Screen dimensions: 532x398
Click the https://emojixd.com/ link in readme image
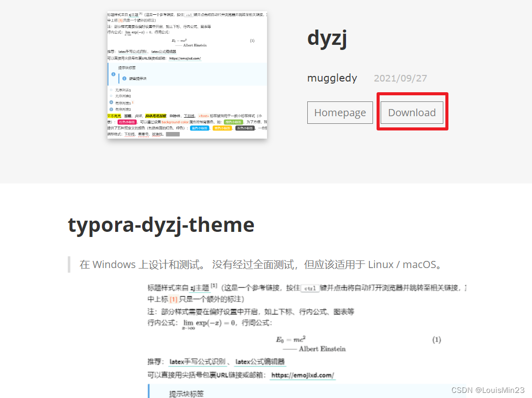coord(303,375)
